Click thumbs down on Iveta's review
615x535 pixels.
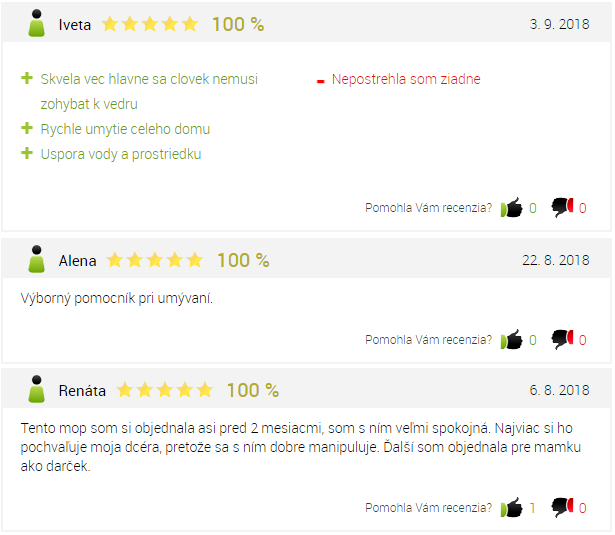click(x=562, y=207)
